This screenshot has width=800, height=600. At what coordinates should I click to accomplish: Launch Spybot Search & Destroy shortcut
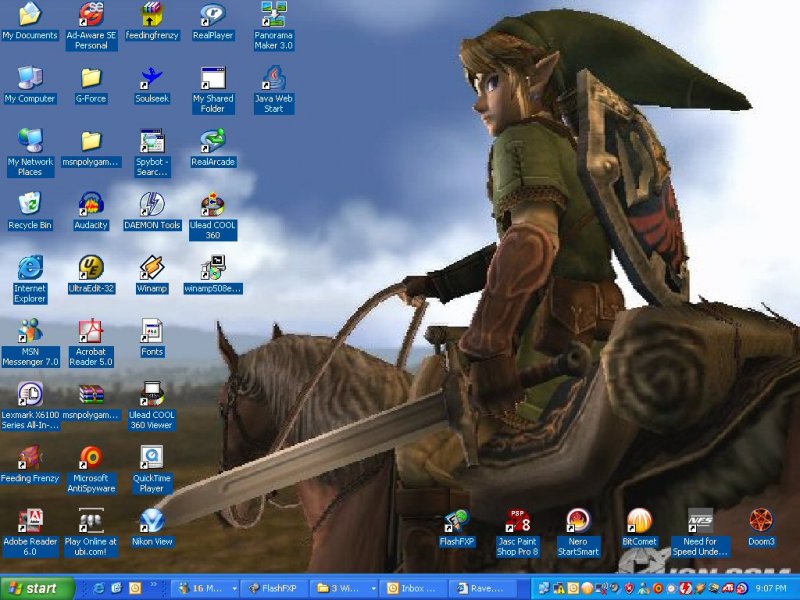(x=152, y=152)
